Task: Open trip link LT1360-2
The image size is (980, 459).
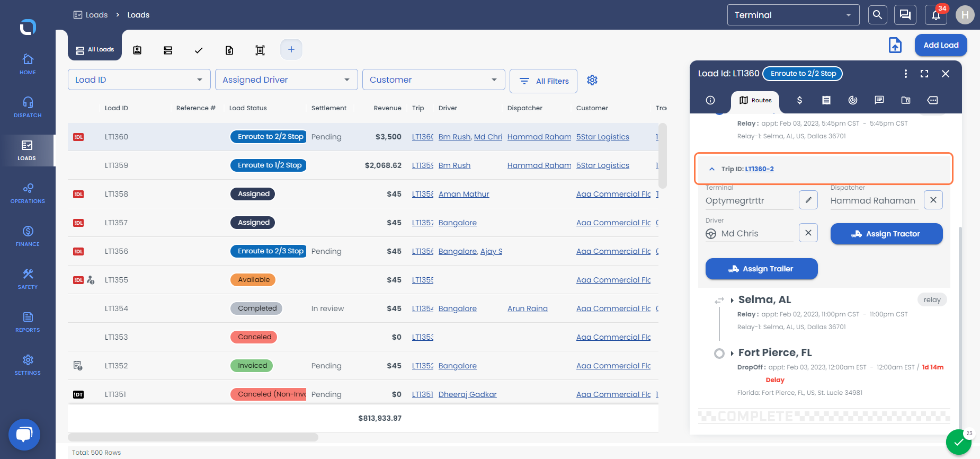Action: 759,169
